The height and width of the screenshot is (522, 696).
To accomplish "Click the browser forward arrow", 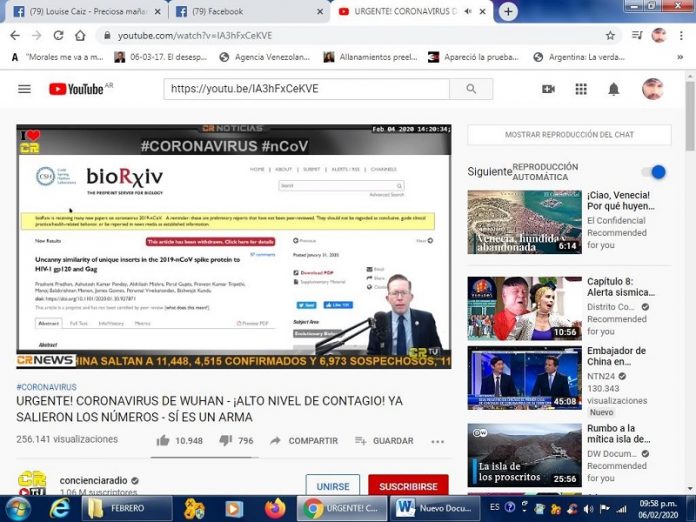I will 37,36.
